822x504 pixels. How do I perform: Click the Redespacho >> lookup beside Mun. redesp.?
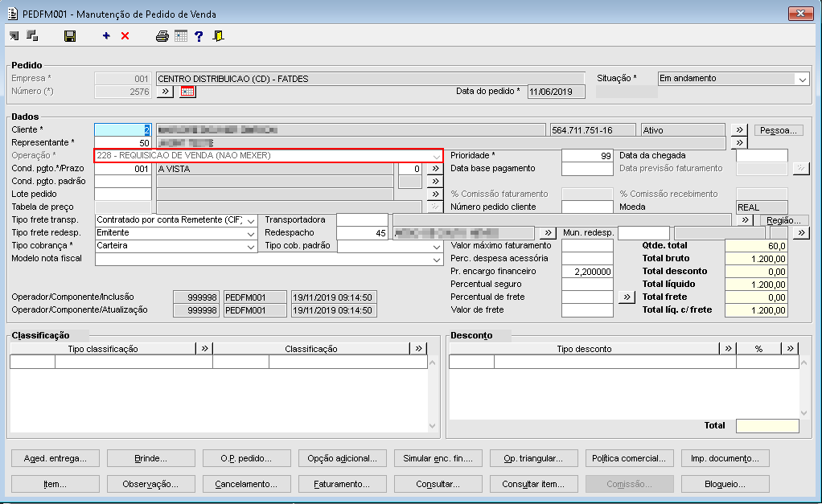548,232
